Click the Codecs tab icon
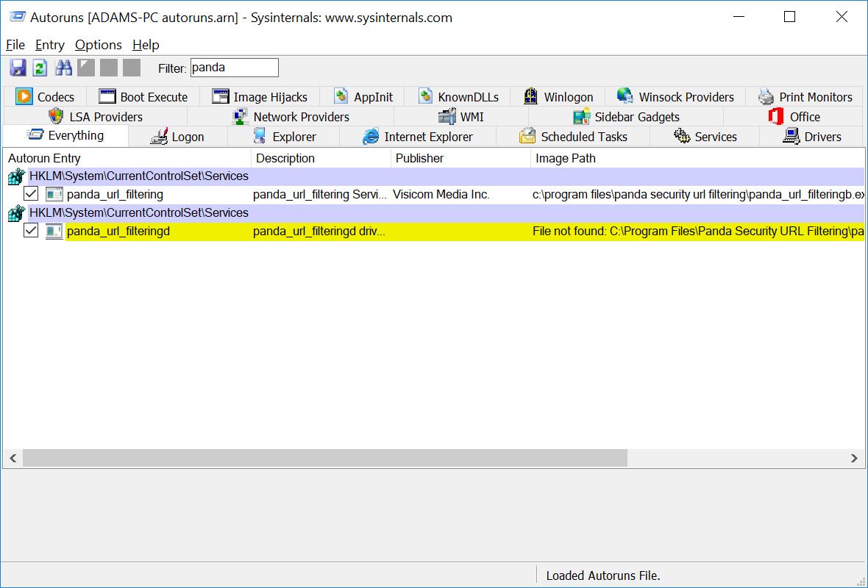This screenshot has width=868, height=588. [24, 96]
